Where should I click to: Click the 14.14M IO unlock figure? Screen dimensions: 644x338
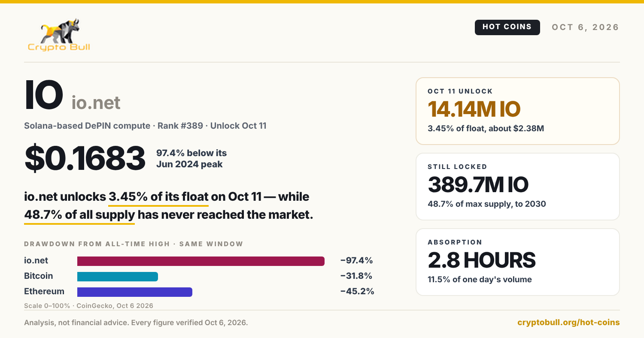[474, 109]
